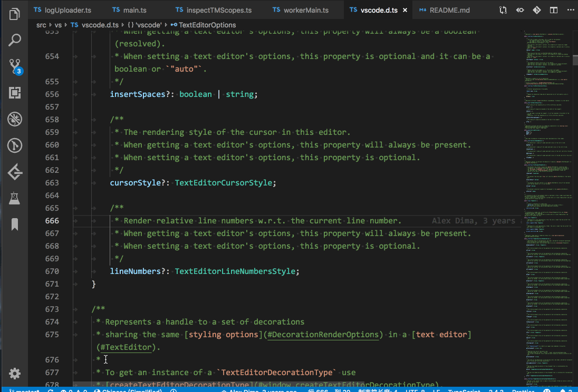Open the Debug view with bug icon
578x392 pixels.
point(14,119)
